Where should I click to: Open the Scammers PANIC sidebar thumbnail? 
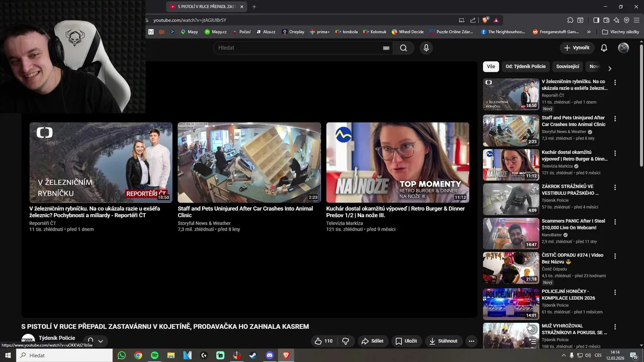click(x=511, y=233)
